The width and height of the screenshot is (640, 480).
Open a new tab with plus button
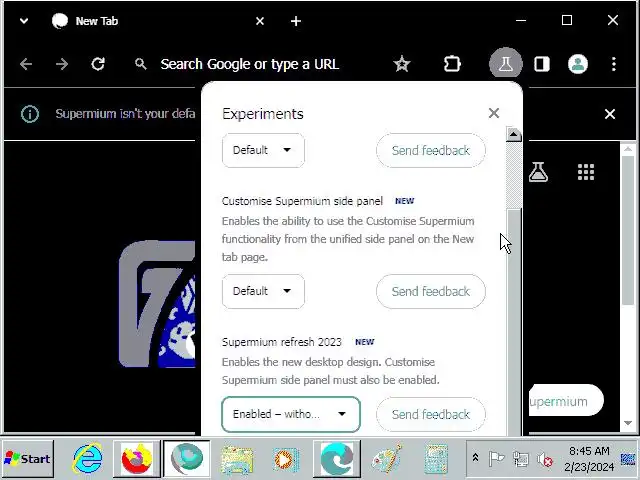tap(296, 21)
